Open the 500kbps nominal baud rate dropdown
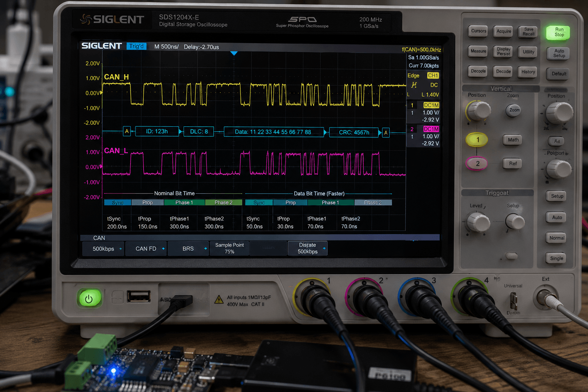588x392 pixels. [103, 249]
